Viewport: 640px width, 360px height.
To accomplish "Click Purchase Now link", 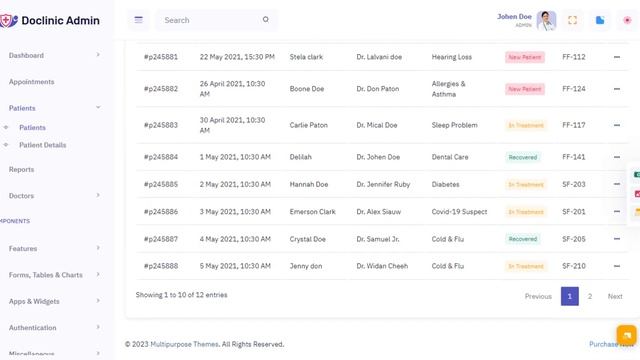I will click(x=611, y=344).
